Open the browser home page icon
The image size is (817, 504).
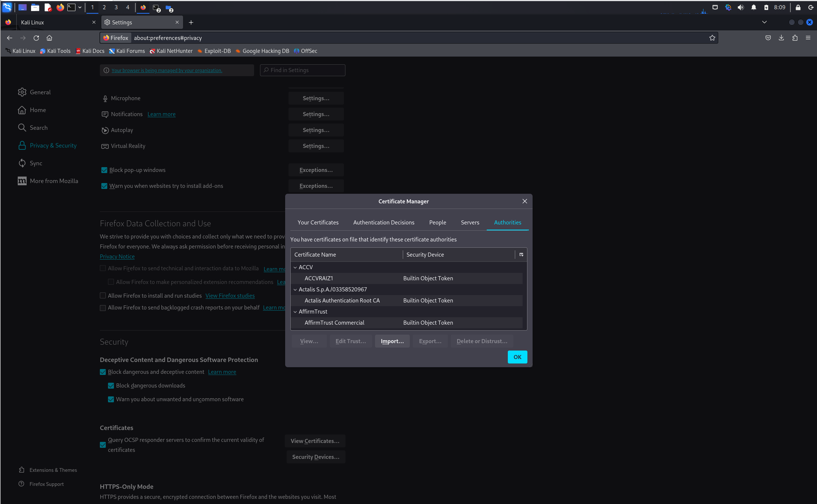49,38
